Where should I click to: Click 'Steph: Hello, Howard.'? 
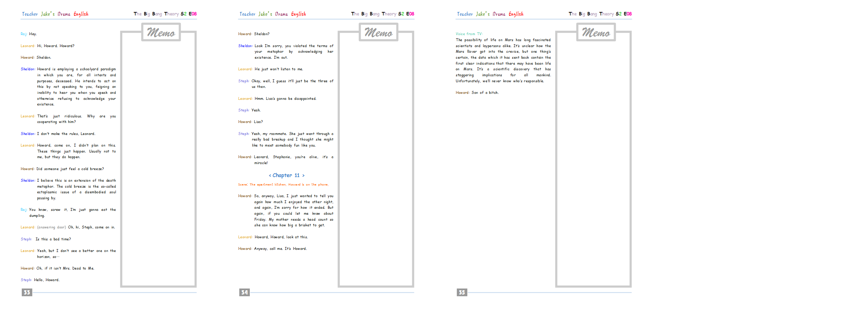(x=40, y=280)
